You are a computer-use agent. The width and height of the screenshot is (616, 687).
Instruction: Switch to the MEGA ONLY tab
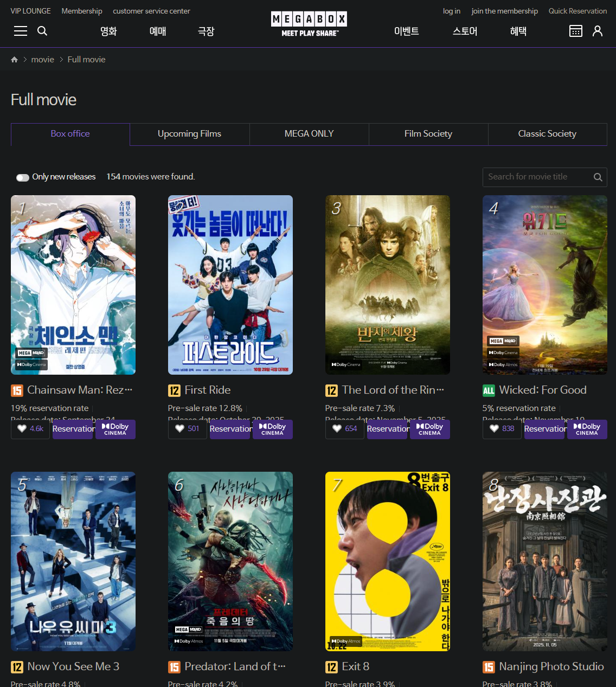point(309,134)
